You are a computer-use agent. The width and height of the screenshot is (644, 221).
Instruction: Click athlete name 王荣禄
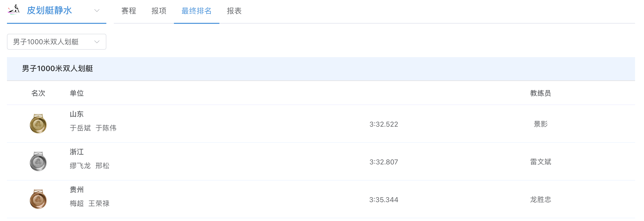(x=99, y=204)
